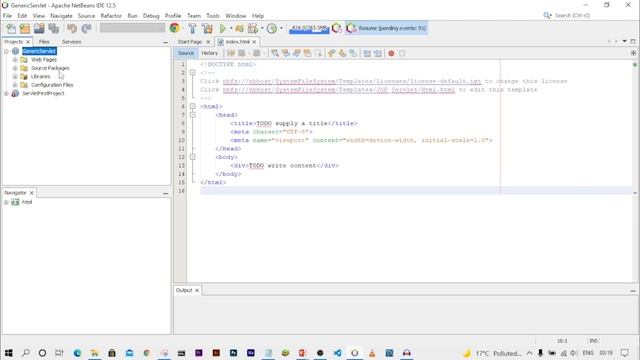Click the Find Selection editor icon
The width and height of the screenshot is (640, 360).
click(275, 53)
